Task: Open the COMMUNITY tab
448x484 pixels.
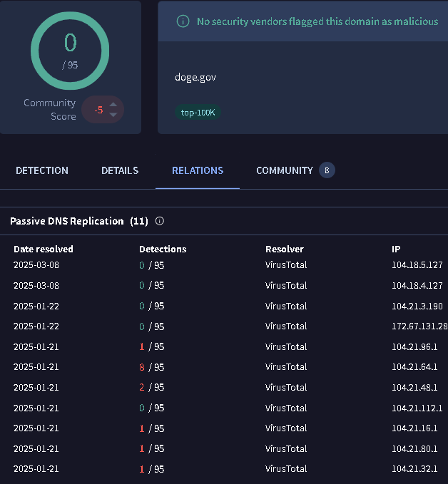Action: coord(285,170)
